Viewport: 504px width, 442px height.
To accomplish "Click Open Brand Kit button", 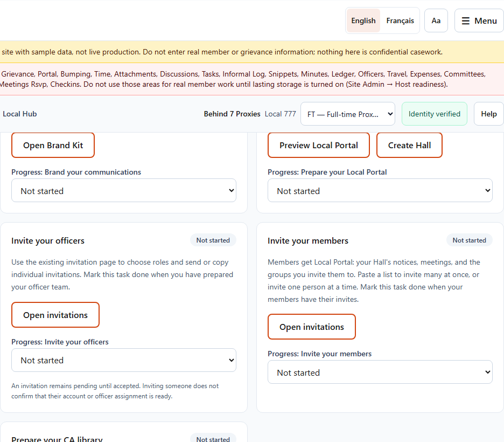I will click(x=53, y=146).
